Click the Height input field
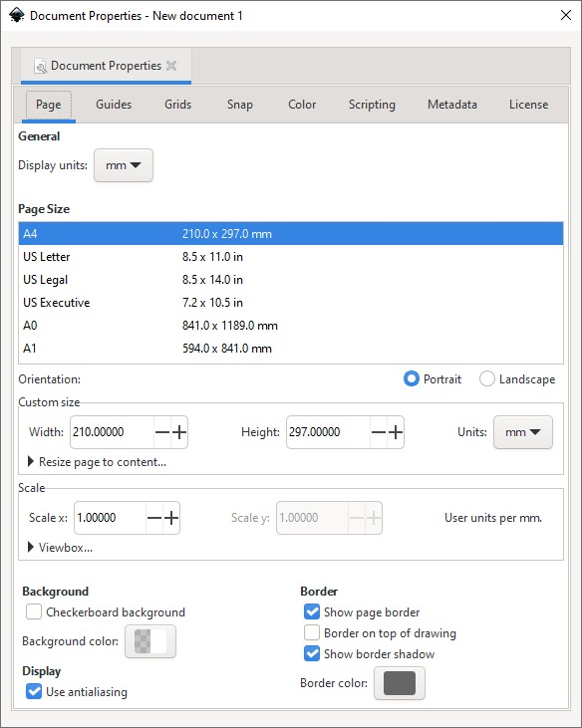Image resolution: width=582 pixels, height=728 pixels. 328,432
